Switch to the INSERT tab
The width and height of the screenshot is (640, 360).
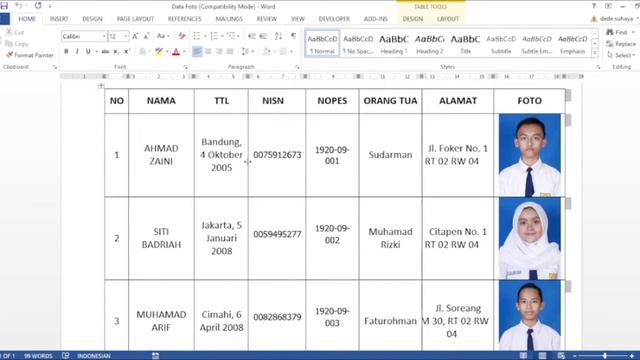click(x=59, y=19)
